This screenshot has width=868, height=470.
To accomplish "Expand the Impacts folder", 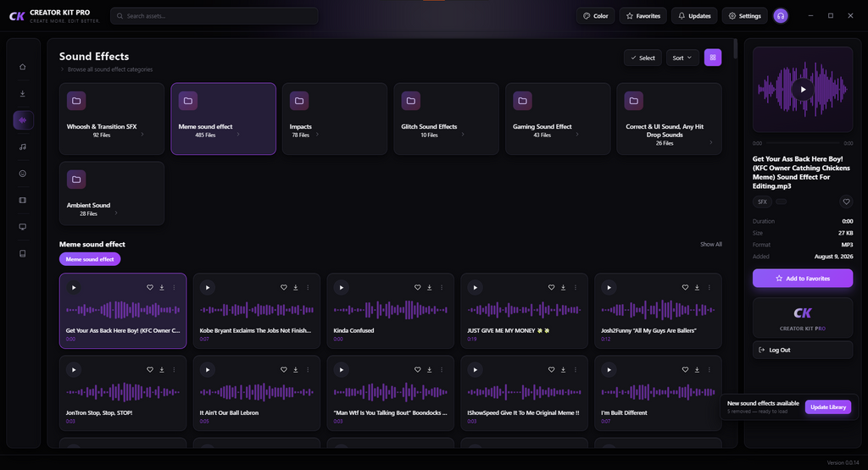I will (317, 135).
